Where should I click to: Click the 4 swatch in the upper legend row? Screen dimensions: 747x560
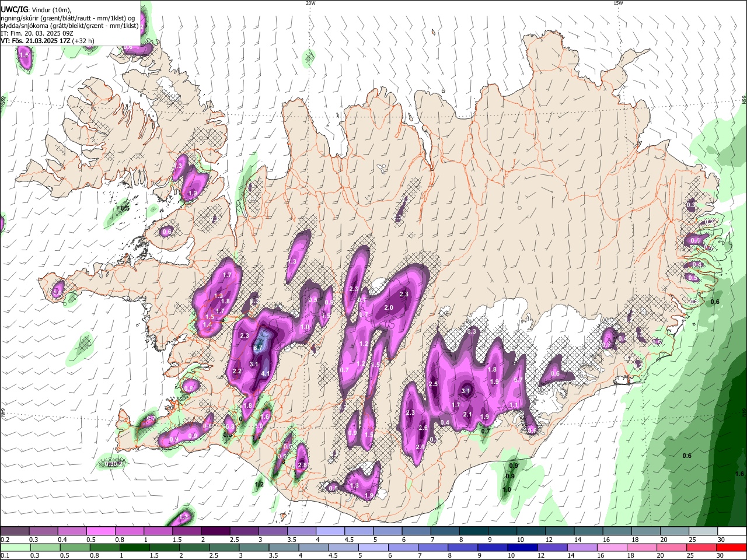tap(330, 531)
